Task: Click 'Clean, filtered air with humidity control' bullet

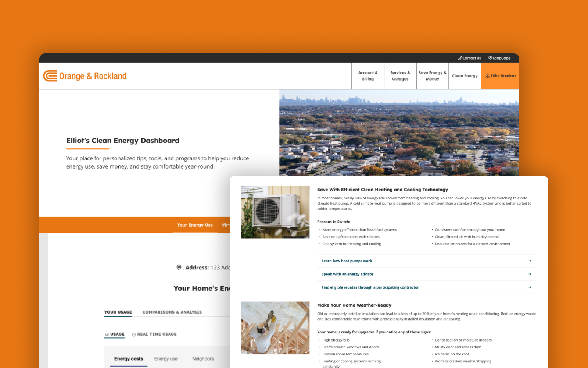Action: 467,237
